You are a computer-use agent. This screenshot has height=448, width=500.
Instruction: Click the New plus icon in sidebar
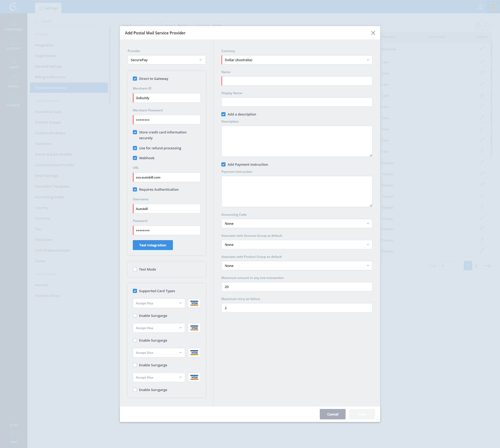point(14,435)
